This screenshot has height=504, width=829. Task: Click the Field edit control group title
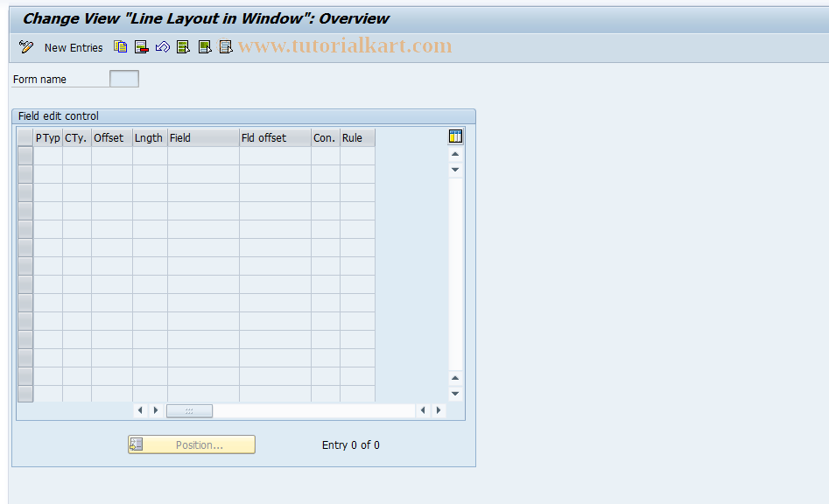coord(58,116)
